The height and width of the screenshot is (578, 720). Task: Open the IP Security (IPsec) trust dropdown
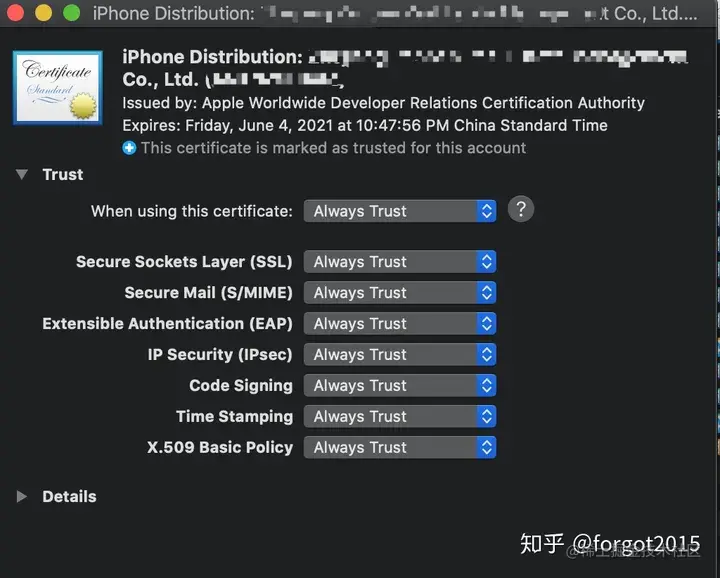[x=400, y=355]
